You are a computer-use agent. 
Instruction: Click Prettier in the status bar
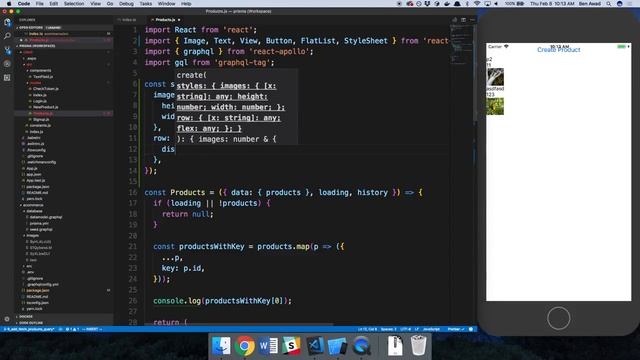pos(456,329)
